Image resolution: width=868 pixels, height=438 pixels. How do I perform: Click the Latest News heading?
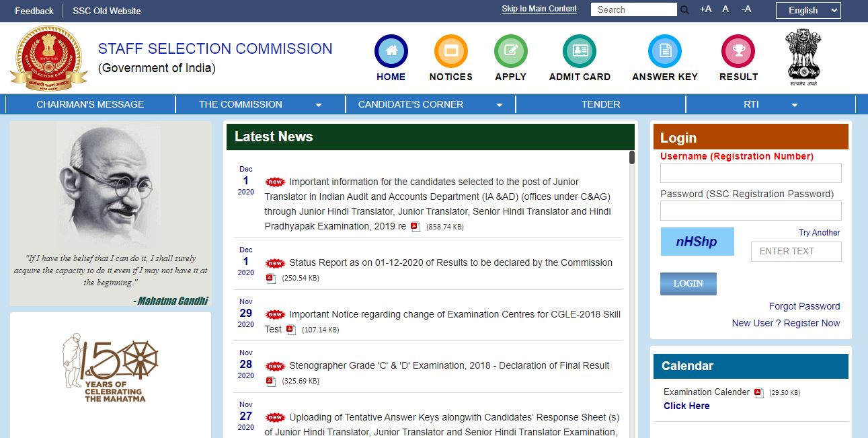(274, 137)
